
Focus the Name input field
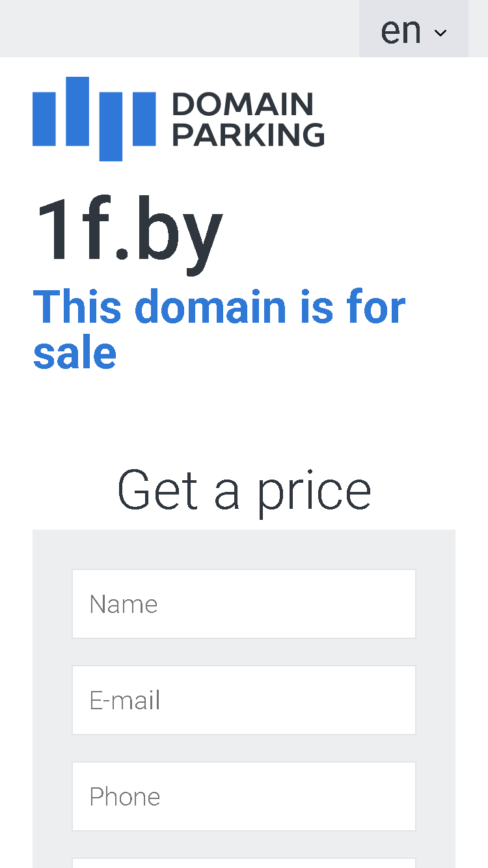[244, 604]
